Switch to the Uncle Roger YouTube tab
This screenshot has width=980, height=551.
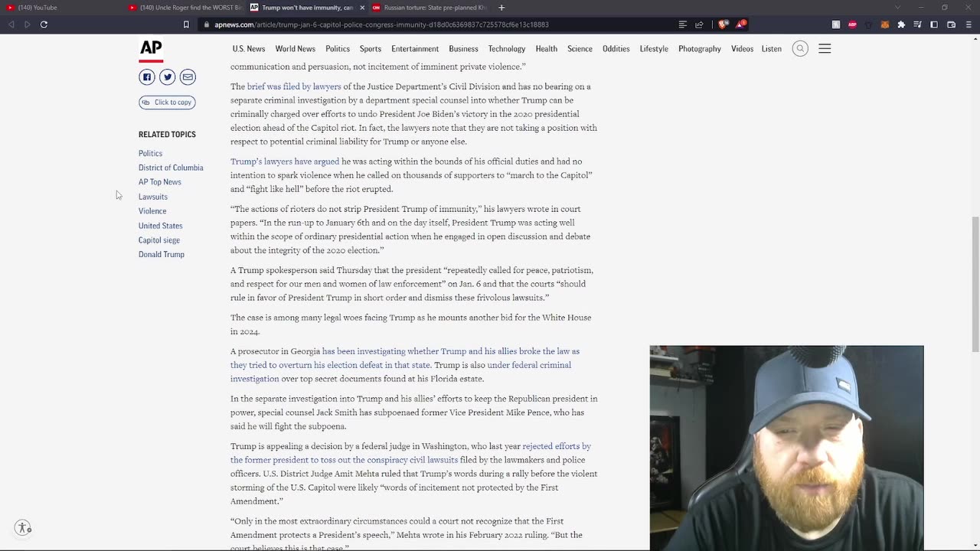[184, 8]
